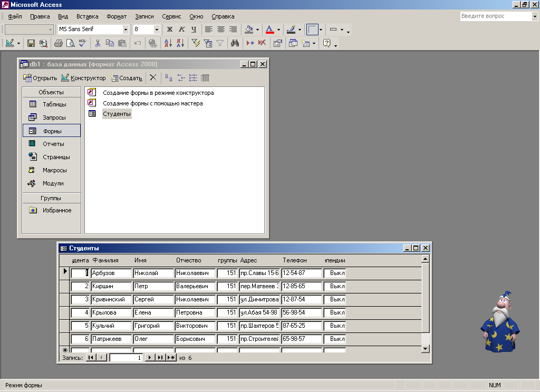Image resolution: width=540 pixels, height=392 pixels.
Task: Open the Записи menu
Action: (x=144, y=16)
